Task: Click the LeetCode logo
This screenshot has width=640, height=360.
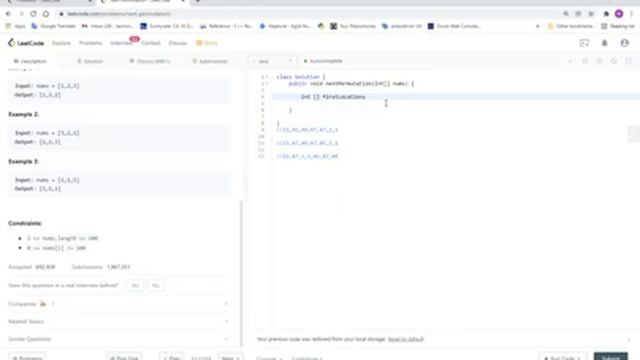Action: [26, 43]
